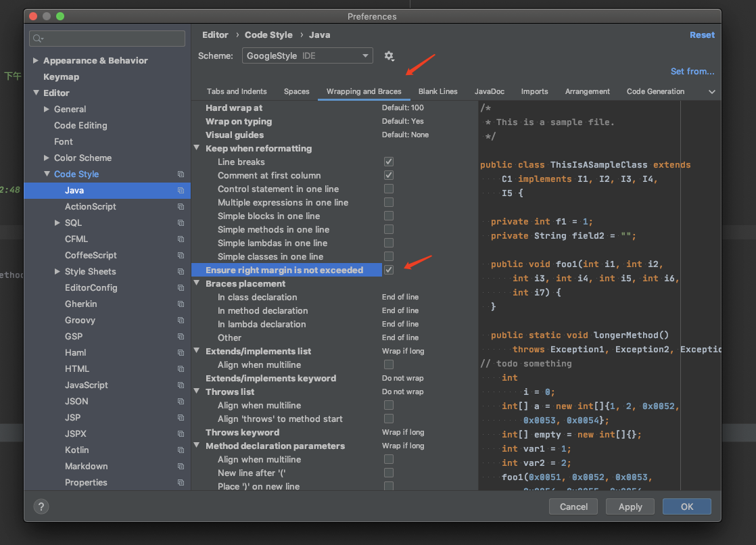Select Wrap if long for Throws keyword

[403, 432]
